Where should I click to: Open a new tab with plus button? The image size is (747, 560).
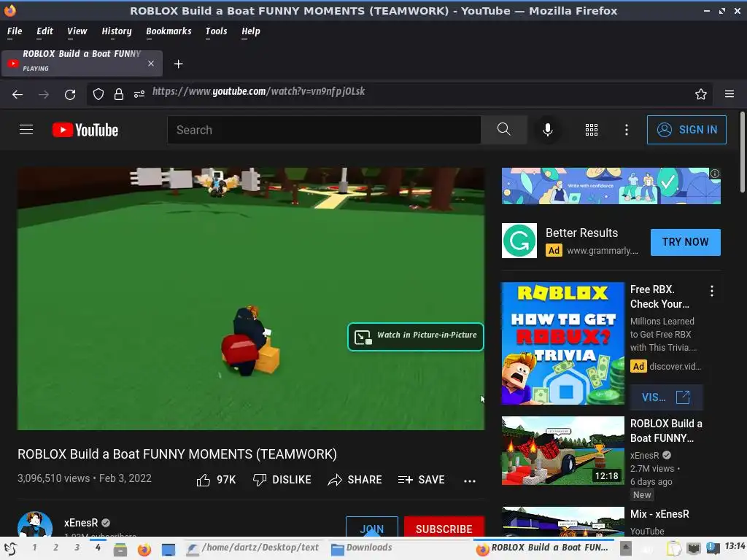pos(178,64)
